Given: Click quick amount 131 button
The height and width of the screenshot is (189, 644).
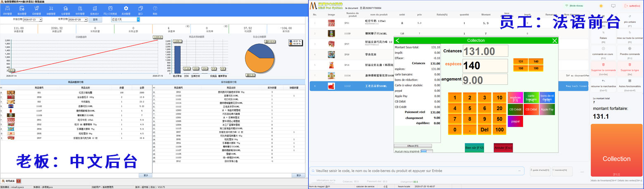Looking at the screenshot, I should click(x=520, y=61).
